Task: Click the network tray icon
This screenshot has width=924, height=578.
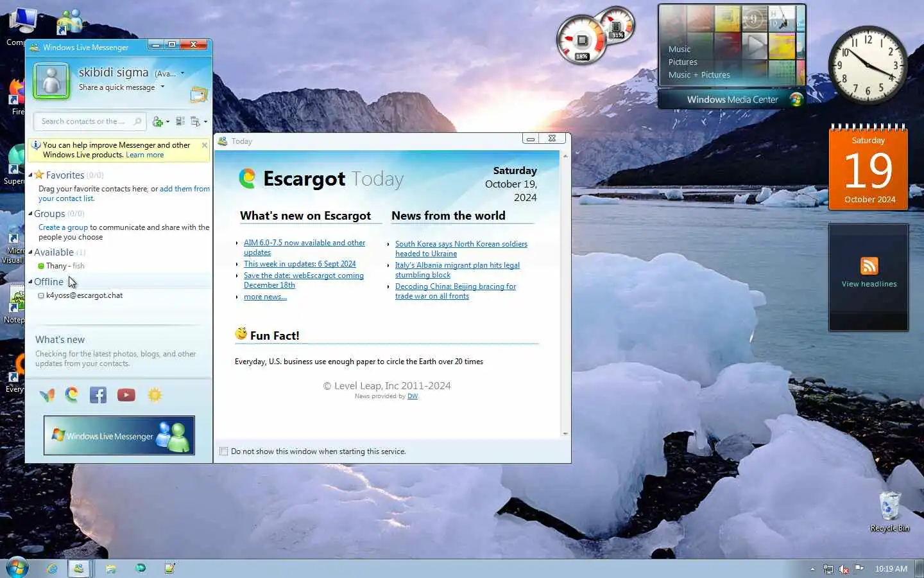Action: tap(828, 569)
